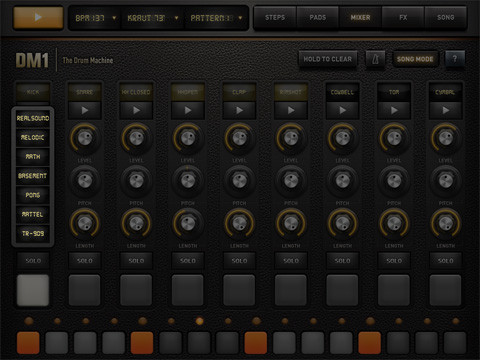Image resolution: width=480 pixels, height=360 pixels.
Task: Toggle Song Mode
Action: [415, 59]
